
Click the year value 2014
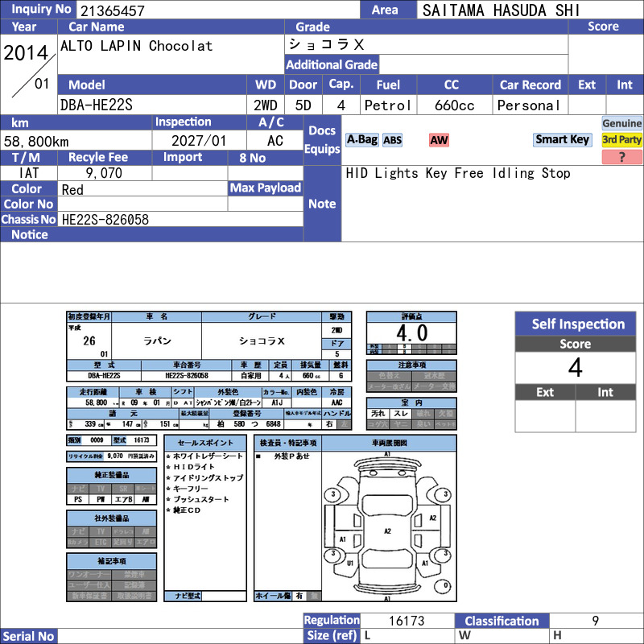click(x=26, y=53)
